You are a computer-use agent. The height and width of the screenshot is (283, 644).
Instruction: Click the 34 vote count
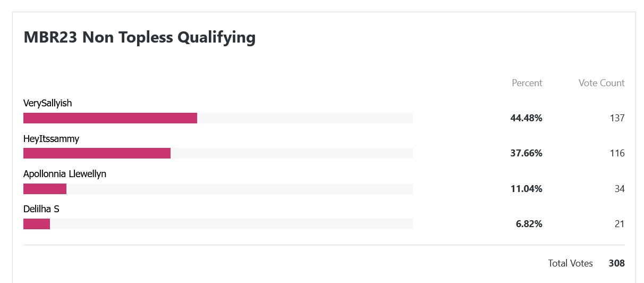(620, 189)
